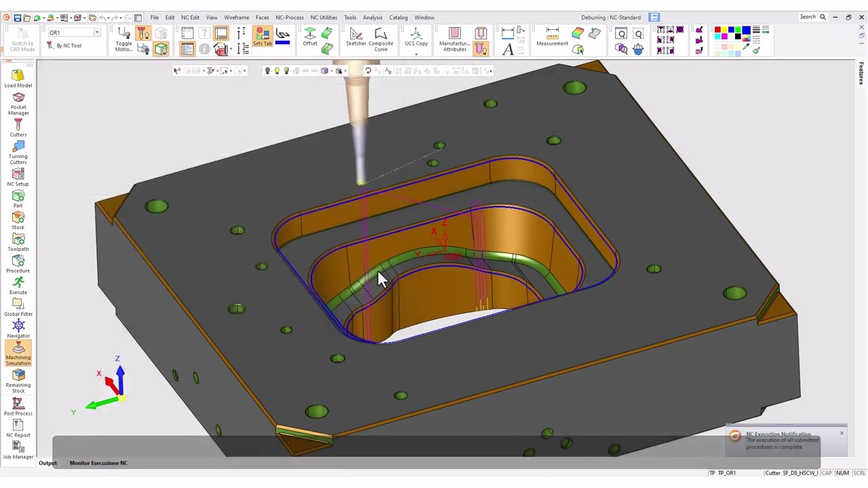Toggle yellow light bulb in view toolbar
The image size is (868, 488).
pos(277,70)
